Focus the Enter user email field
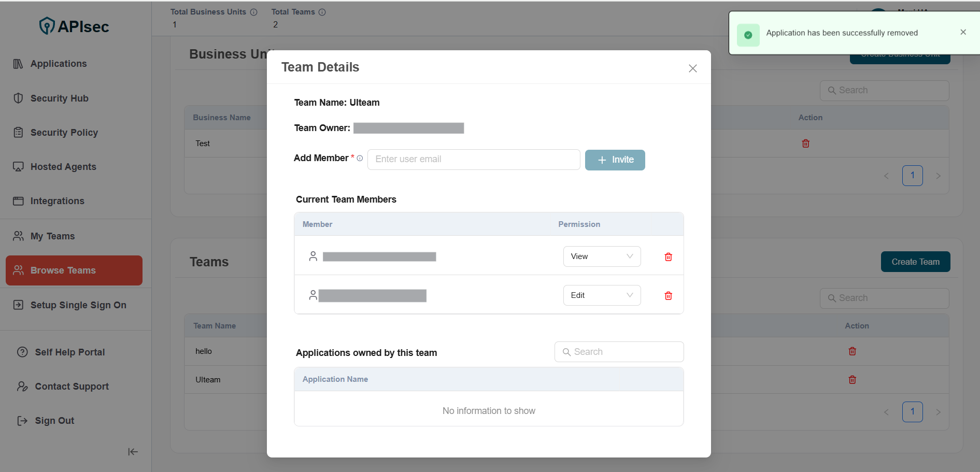This screenshot has height=472, width=980. (473, 160)
